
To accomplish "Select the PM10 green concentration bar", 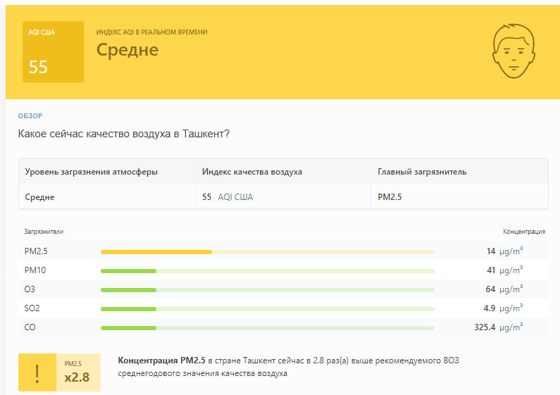I will tap(268, 271).
